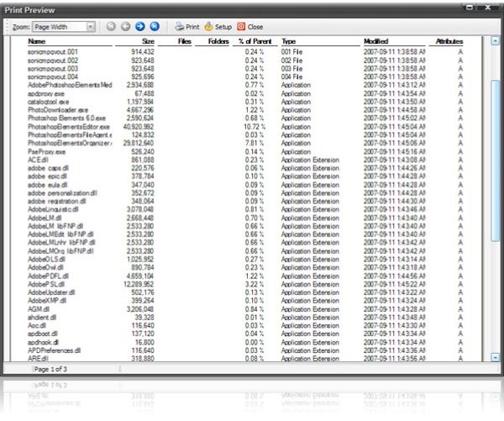The width and height of the screenshot is (504, 421).
Task: Click the Modified column header
Action: 375,40
